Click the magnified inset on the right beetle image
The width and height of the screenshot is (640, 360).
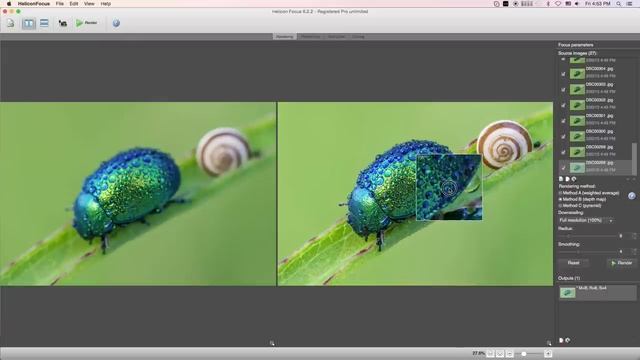tap(449, 187)
